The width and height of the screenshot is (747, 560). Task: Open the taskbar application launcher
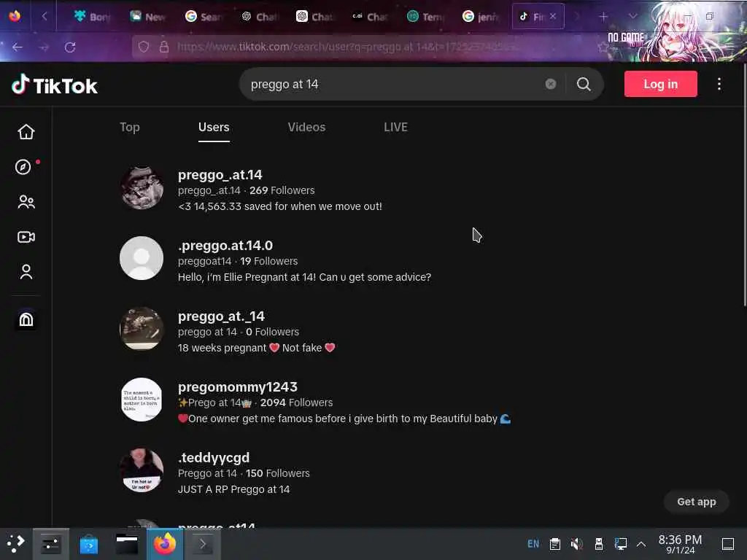click(15, 543)
